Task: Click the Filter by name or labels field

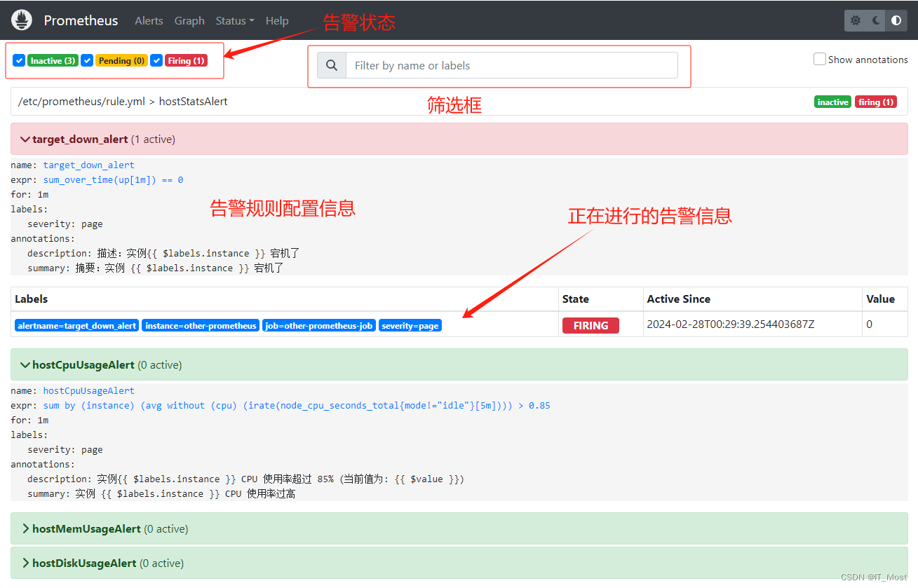Action: (x=512, y=65)
